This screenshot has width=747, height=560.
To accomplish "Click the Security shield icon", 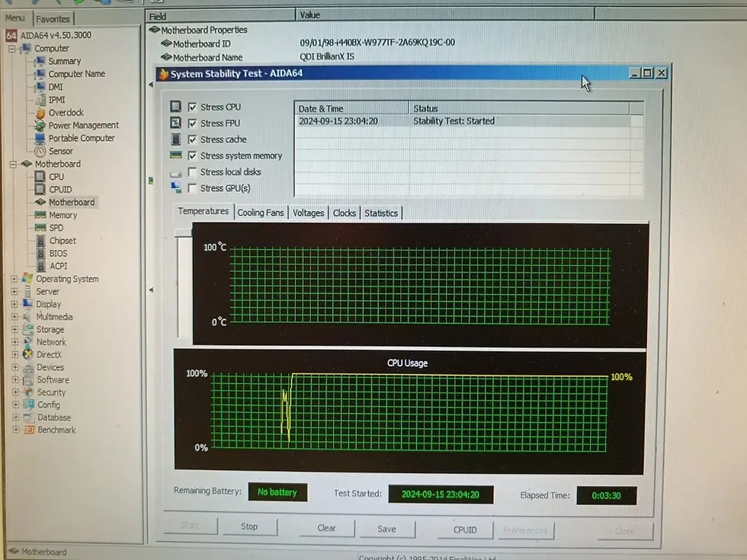I will 29,392.
